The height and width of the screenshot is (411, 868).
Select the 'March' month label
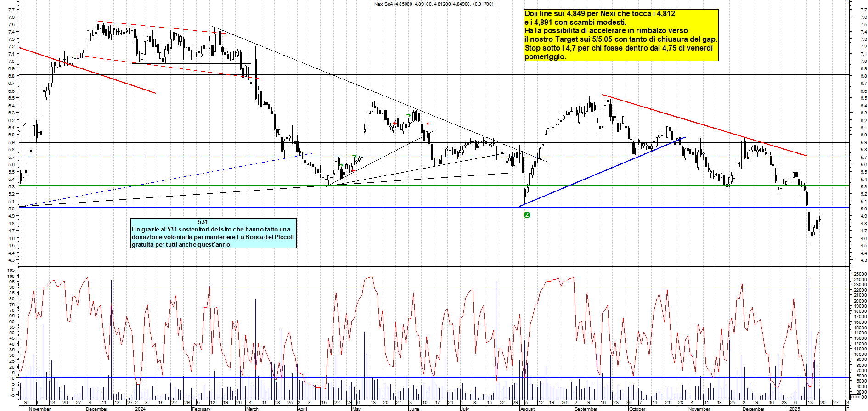(x=252, y=409)
